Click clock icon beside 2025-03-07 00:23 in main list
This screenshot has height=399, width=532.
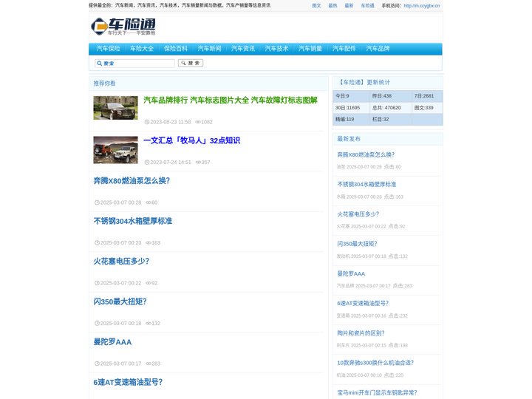tap(97, 243)
